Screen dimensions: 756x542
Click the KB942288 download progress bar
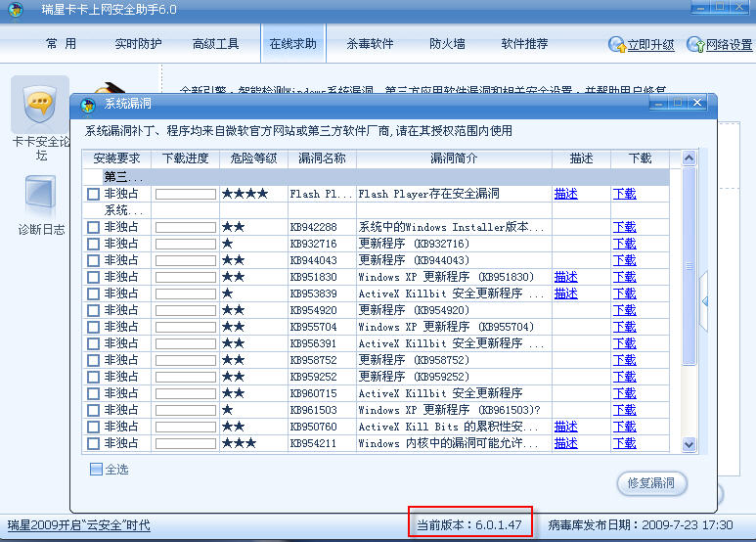[186, 227]
